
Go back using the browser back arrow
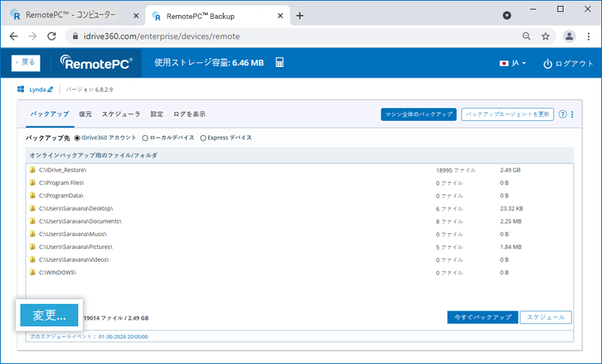14,36
